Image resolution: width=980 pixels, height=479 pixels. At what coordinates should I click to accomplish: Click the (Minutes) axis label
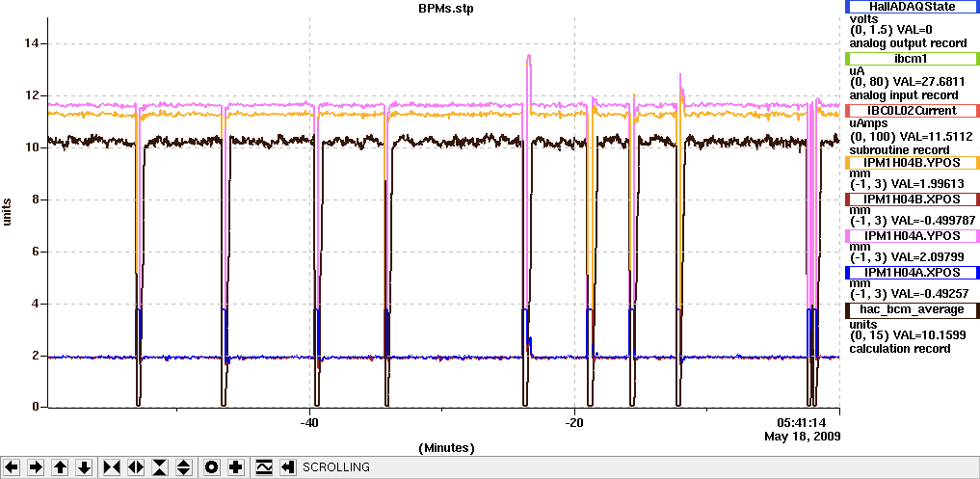446,448
